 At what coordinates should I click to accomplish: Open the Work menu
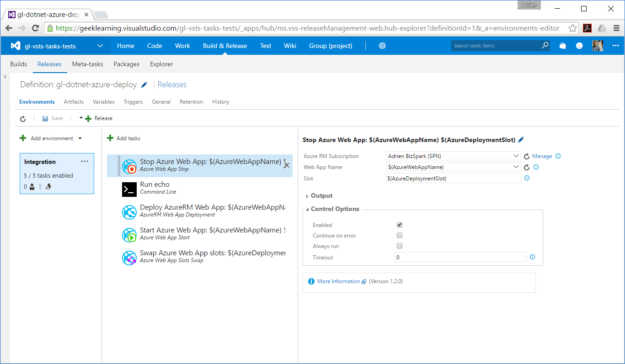(x=182, y=46)
